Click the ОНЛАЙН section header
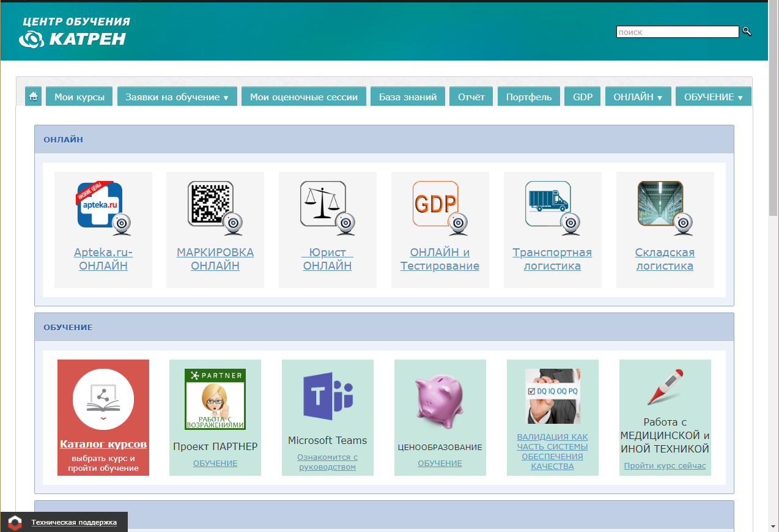Image resolution: width=779 pixels, height=532 pixels. tap(384, 139)
